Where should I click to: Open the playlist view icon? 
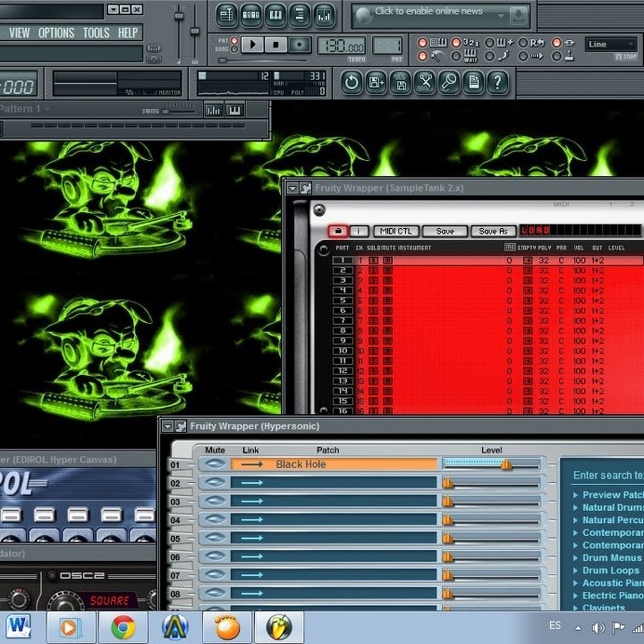pyautogui.click(x=227, y=14)
